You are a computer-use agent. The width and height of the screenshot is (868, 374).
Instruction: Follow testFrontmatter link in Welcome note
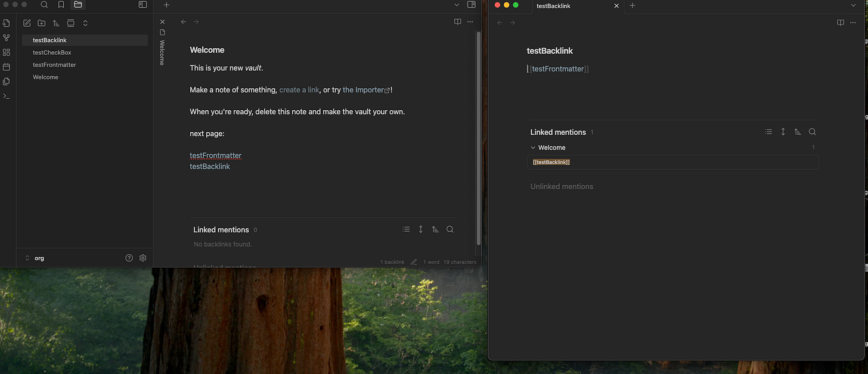pos(216,155)
